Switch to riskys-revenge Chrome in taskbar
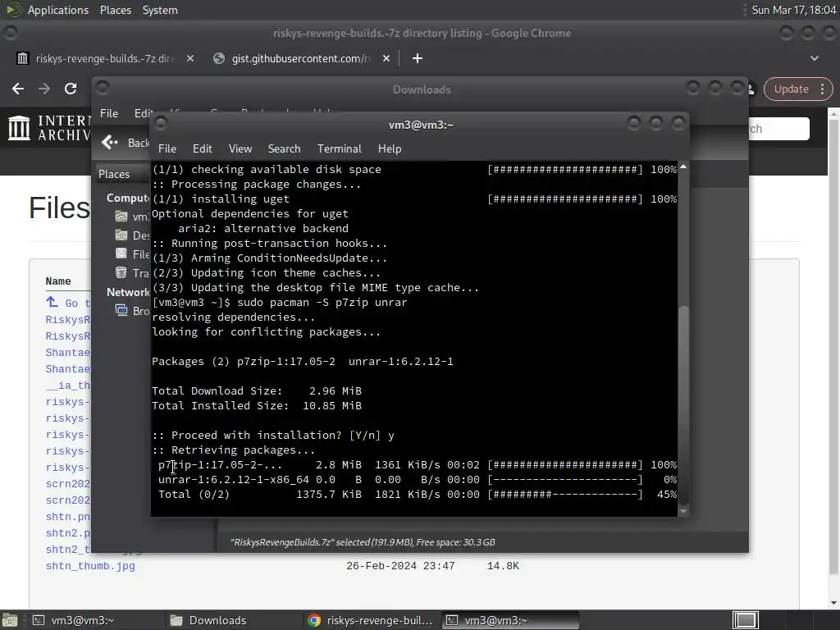This screenshot has width=840, height=630. 371,620
